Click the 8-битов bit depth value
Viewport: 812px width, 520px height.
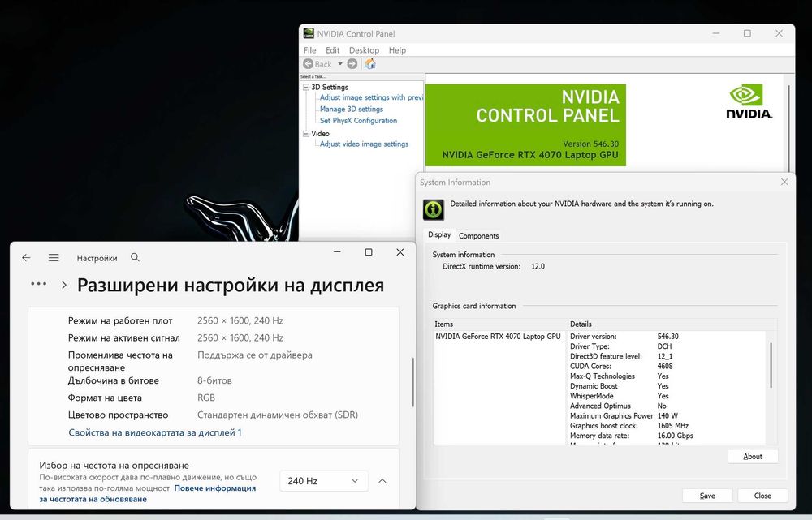coord(214,380)
